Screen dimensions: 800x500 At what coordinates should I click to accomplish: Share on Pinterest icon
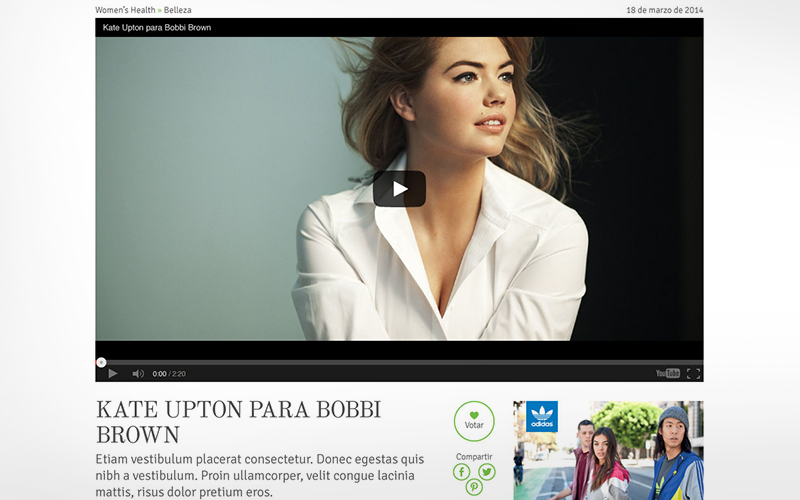[x=474, y=487]
